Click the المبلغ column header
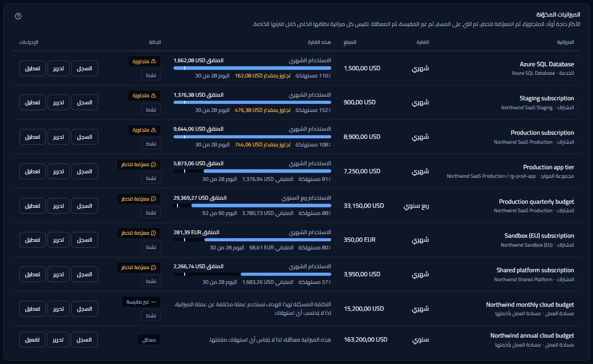The image size is (593, 364). (x=350, y=42)
